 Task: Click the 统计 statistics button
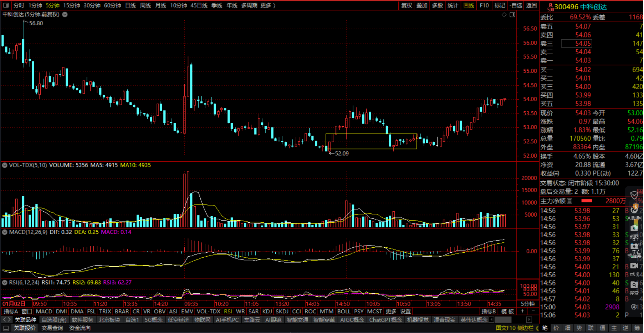pos(453,5)
